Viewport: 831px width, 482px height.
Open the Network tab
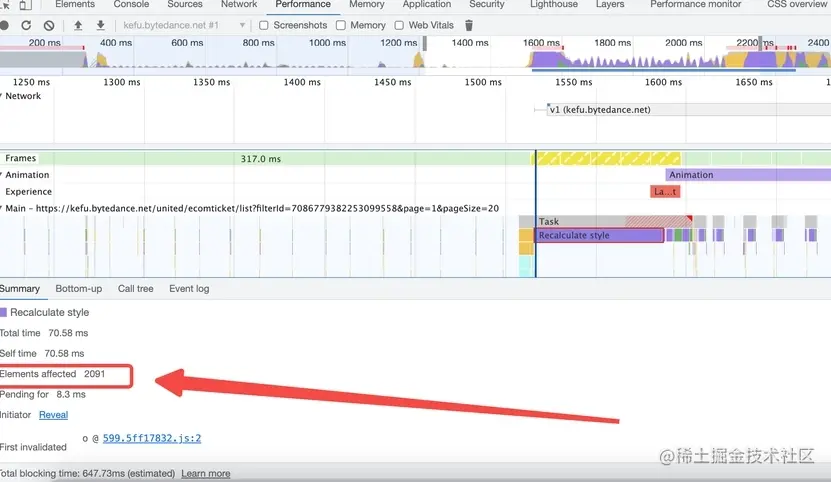(239, 4)
